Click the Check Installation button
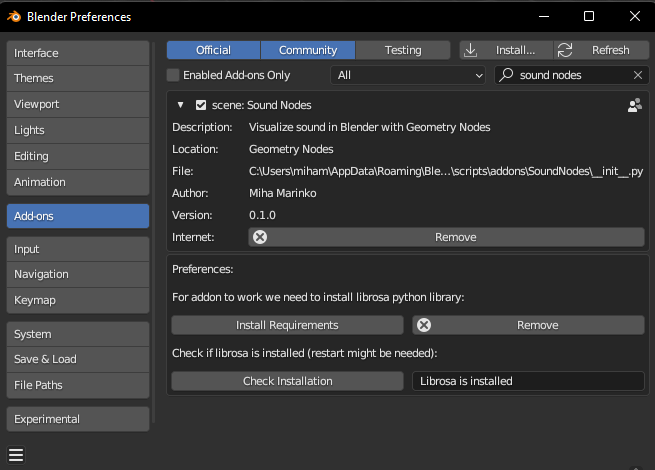 click(x=287, y=381)
